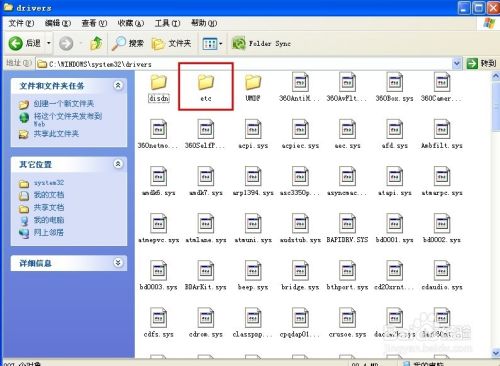
Task: Click the 转到 go button
Action: pos(481,63)
